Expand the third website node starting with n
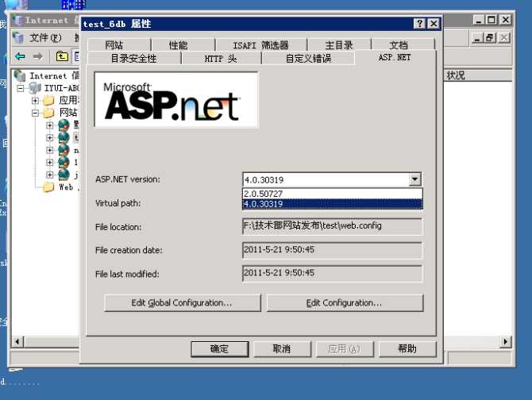The width and height of the screenshot is (532, 400). click(49, 150)
